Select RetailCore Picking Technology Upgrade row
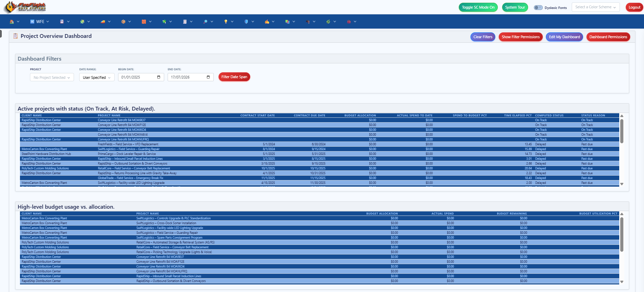This screenshot has width=644, height=292. [319, 252]
